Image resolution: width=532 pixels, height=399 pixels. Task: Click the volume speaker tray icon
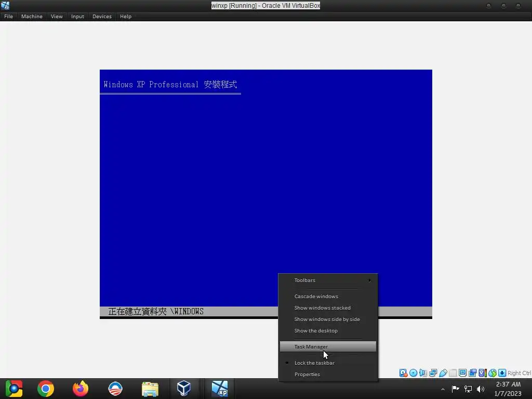[481, 389]
